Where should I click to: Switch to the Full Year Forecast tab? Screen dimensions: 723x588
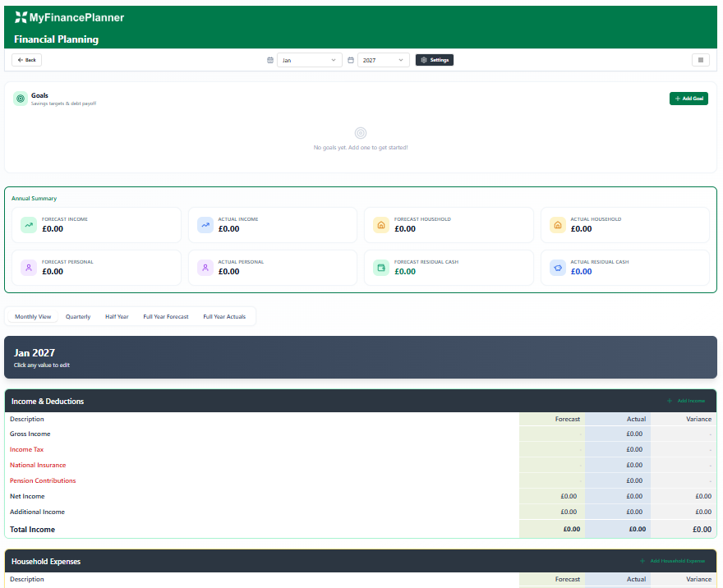pos(165,316)
